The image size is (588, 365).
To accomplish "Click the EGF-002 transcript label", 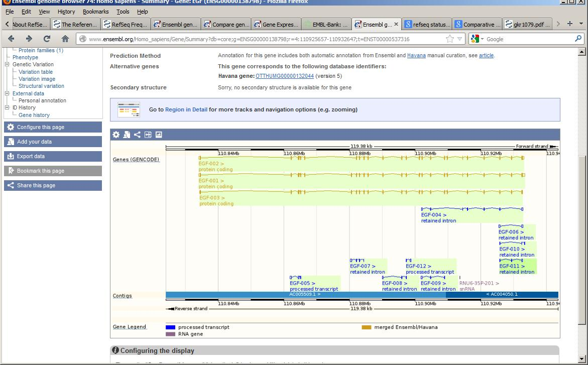I will click(x=211, y=164).
